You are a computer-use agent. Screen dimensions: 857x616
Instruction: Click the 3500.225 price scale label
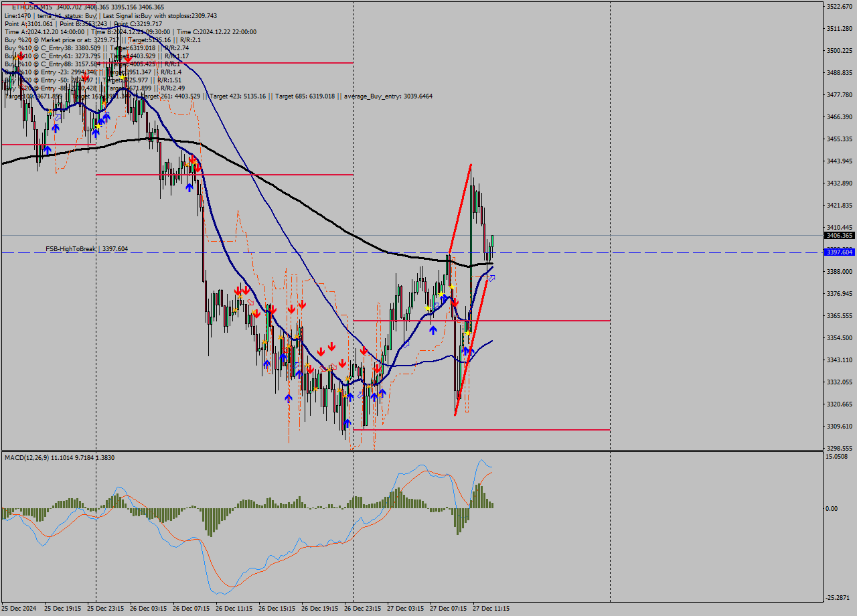pyautogui.click(x=840, y=51)
